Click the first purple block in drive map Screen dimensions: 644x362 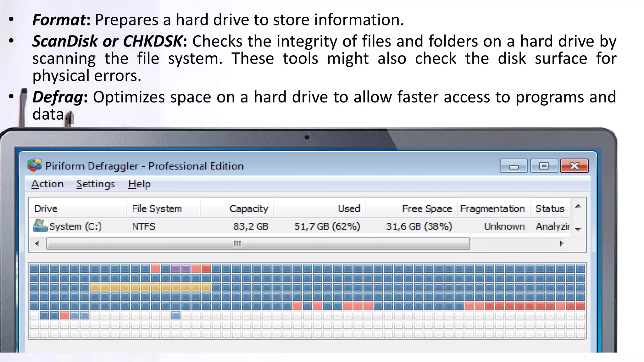(176, 269)
